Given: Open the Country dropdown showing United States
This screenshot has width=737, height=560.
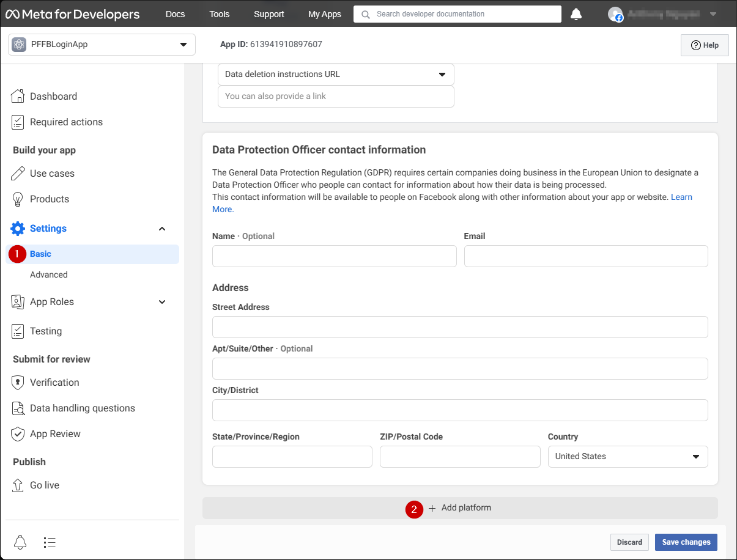Looking at the screenshot, I should (x=628, y=456).
